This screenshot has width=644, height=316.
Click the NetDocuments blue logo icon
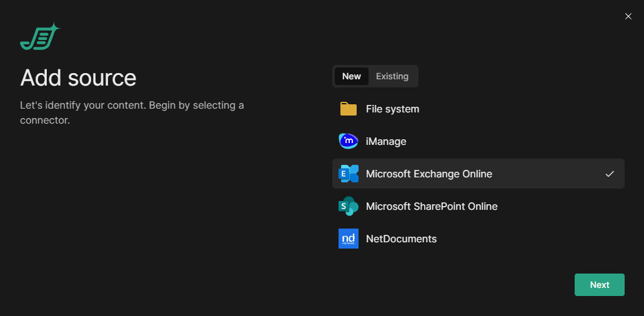click(348, 239)
